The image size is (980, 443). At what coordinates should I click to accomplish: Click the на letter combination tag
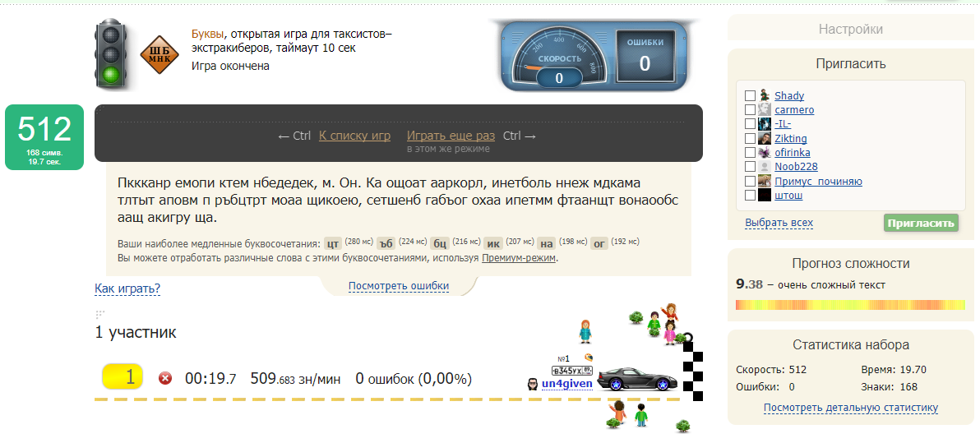(547, 243)
